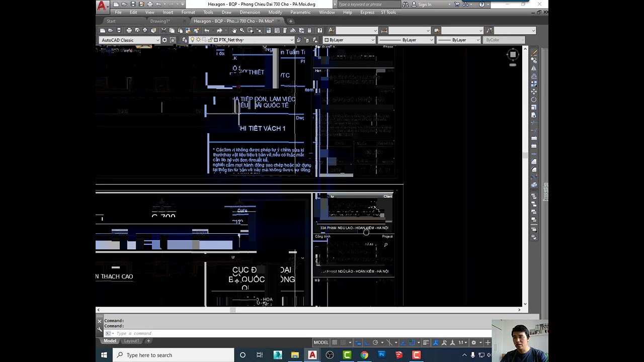Click the Plot printer icon in quick access toolbar

point(149,4)
